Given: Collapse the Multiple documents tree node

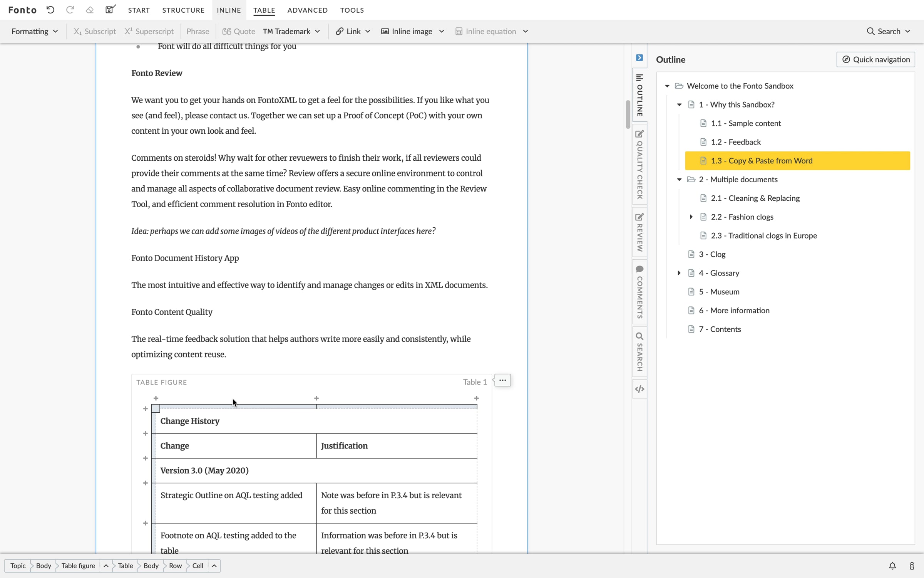Looking at the screenshot, I should pyautogui.click(x=679, y=180).
